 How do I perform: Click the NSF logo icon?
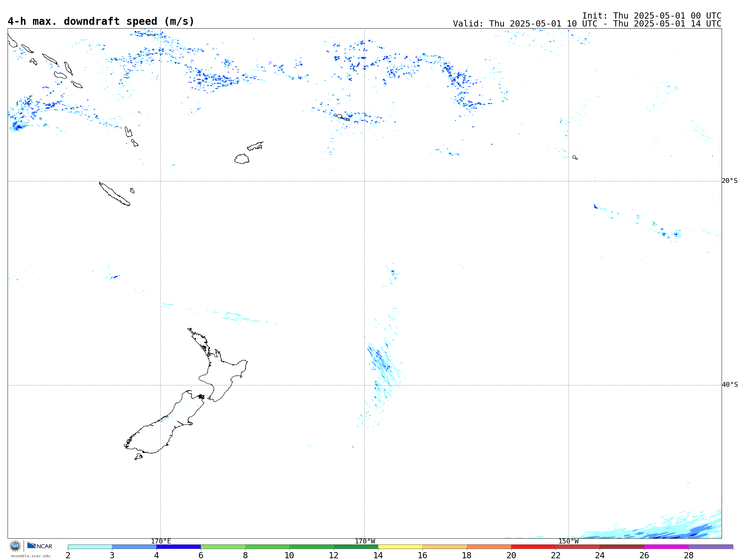pyautogui.click(x=15, y=546)
